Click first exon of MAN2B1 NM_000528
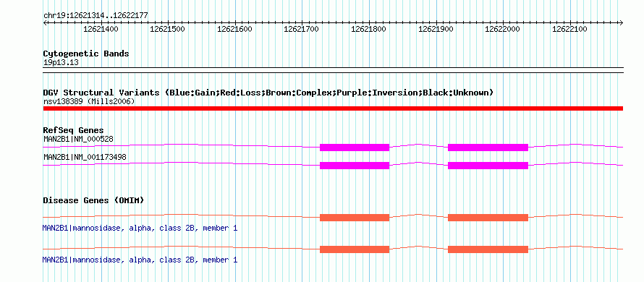The image size is (644, 282). coord(355,148)
